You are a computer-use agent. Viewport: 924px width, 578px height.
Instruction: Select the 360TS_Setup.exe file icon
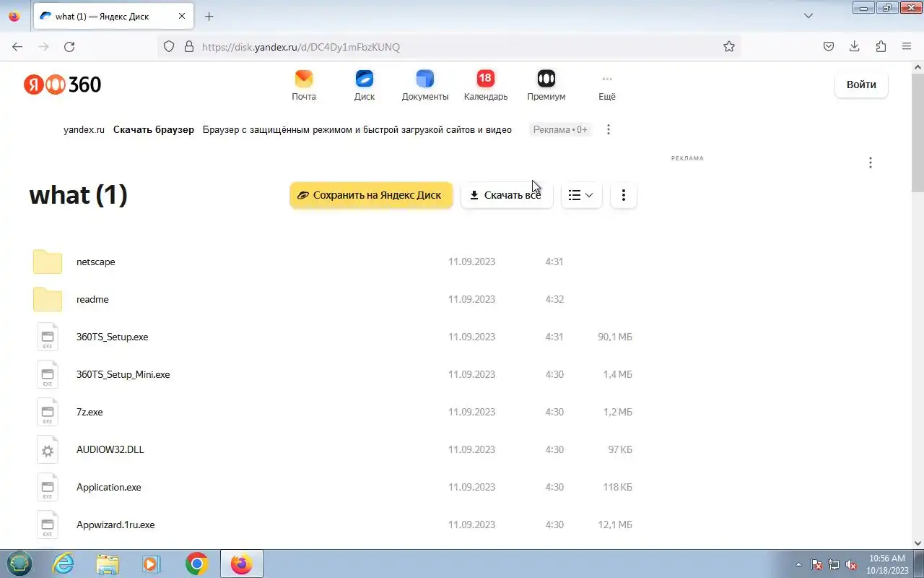[x=48, y=337]
